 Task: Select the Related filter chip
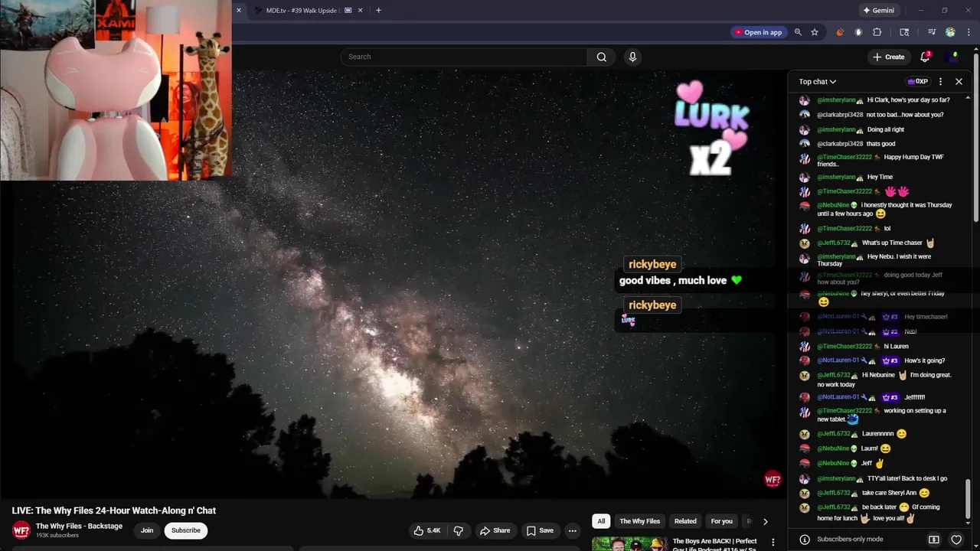point(685,521)
